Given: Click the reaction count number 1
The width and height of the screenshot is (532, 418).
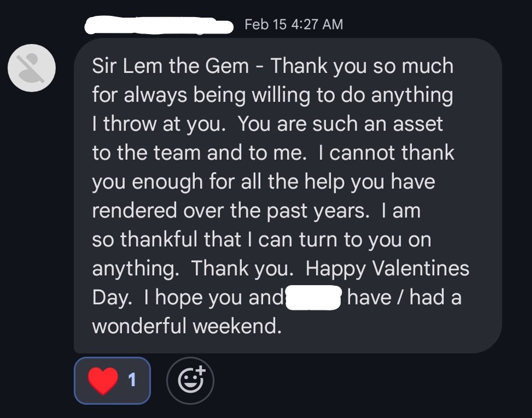Looking at the screenshot, I should [132, 380].
